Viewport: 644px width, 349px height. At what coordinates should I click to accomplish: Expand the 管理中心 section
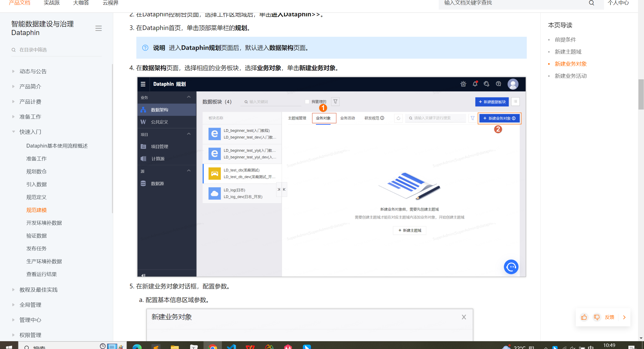point(13,320)
